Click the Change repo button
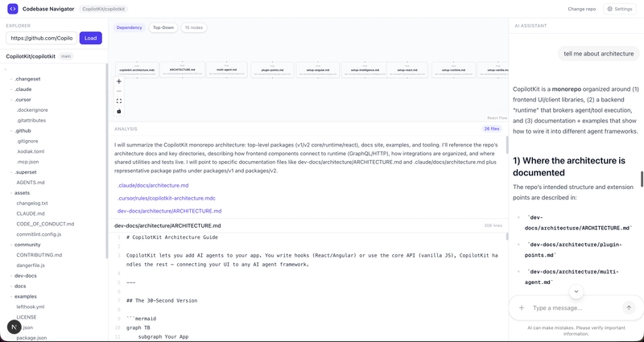 click(581, 9)
